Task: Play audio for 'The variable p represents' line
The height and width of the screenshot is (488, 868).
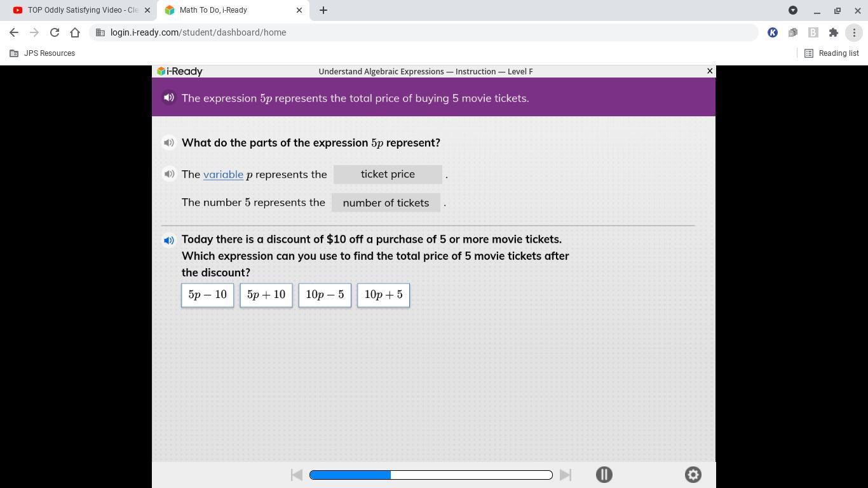Action: point(168,173)
